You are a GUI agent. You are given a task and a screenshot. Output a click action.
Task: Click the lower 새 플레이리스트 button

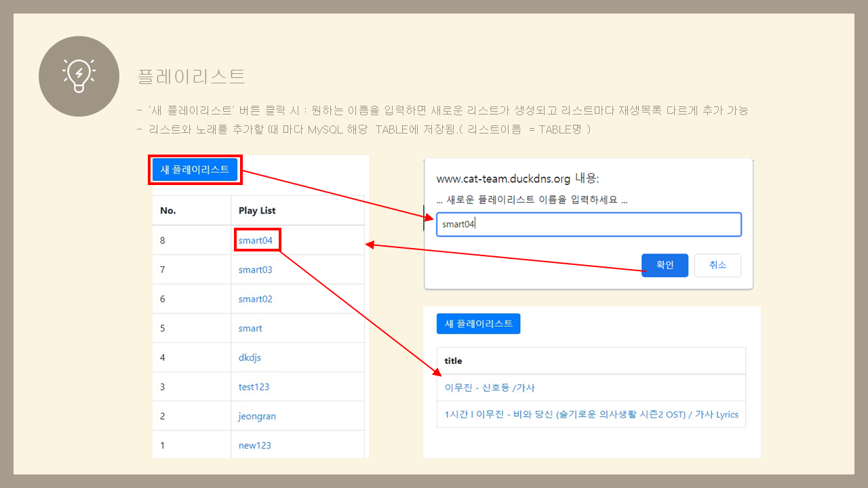coord(478,323)
